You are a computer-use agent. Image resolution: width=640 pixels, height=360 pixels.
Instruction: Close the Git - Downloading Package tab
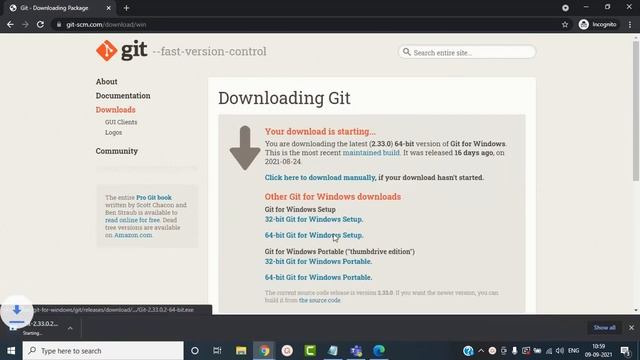pyautogui.click(x=109, y=8)
